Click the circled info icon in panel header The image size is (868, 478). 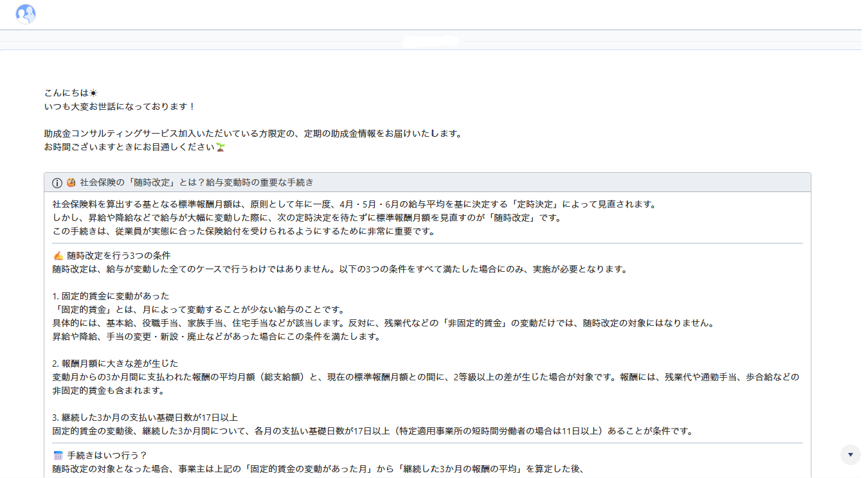coord(57,182)
